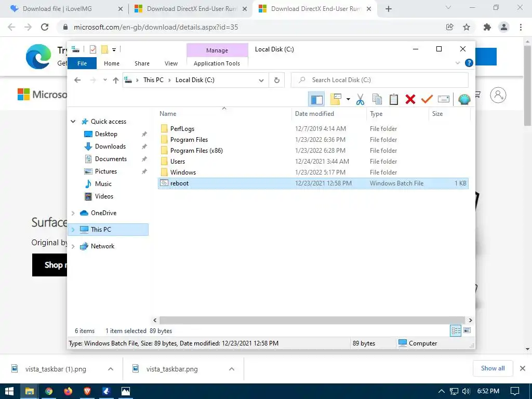Expand the Network tree node
Image resolution: width=532 pixels, height=399 pixels.
73,246
